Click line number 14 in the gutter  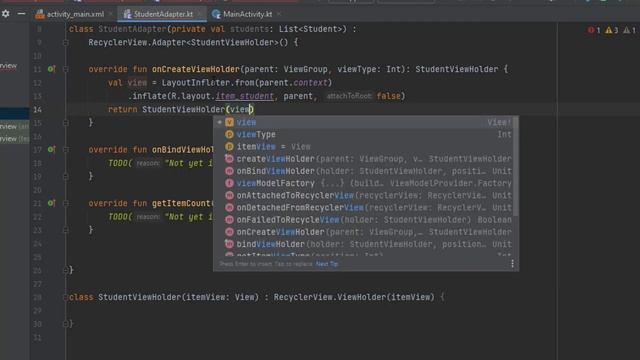click(37, 110)
